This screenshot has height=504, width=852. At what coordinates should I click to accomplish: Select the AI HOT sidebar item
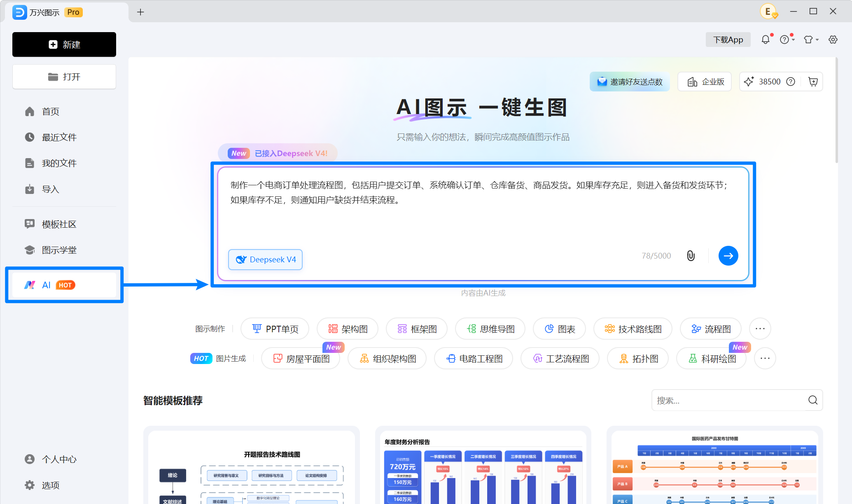coord(64,285)
